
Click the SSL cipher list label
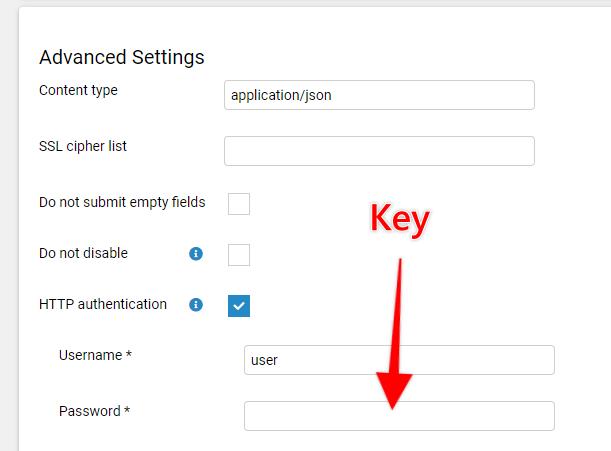click(x=83, y=146)
